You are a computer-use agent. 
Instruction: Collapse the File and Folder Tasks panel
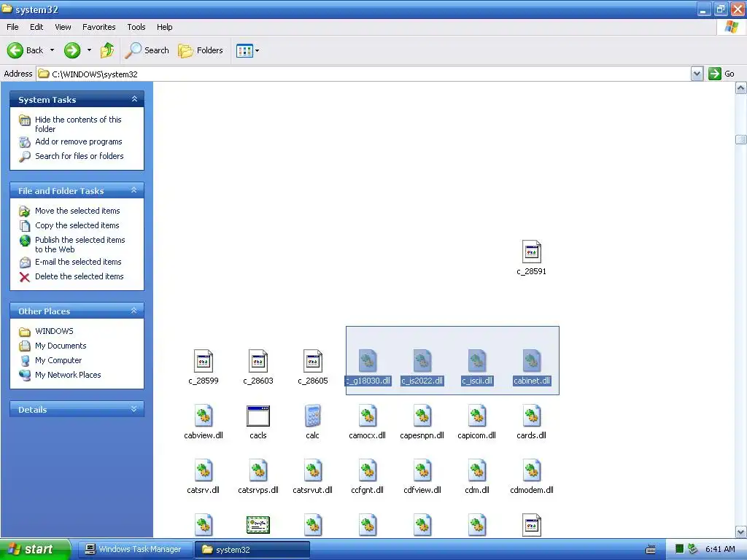pyautogui.click(x=134, y=190)
